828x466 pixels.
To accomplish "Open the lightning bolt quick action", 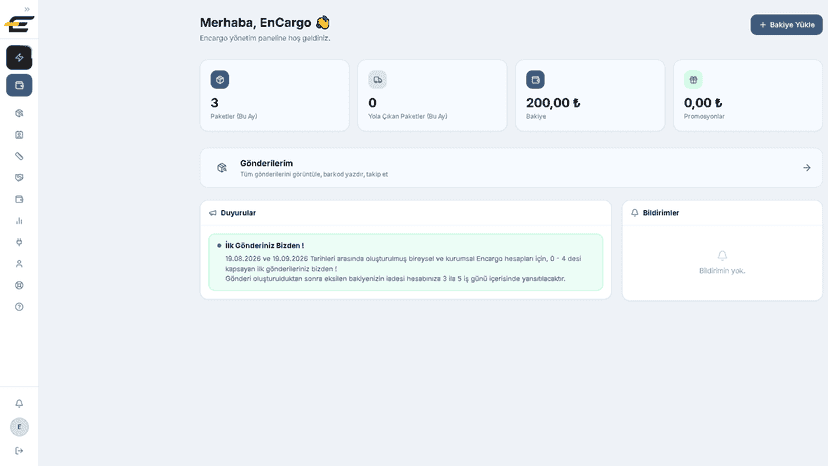I will (x=19, y=58).
